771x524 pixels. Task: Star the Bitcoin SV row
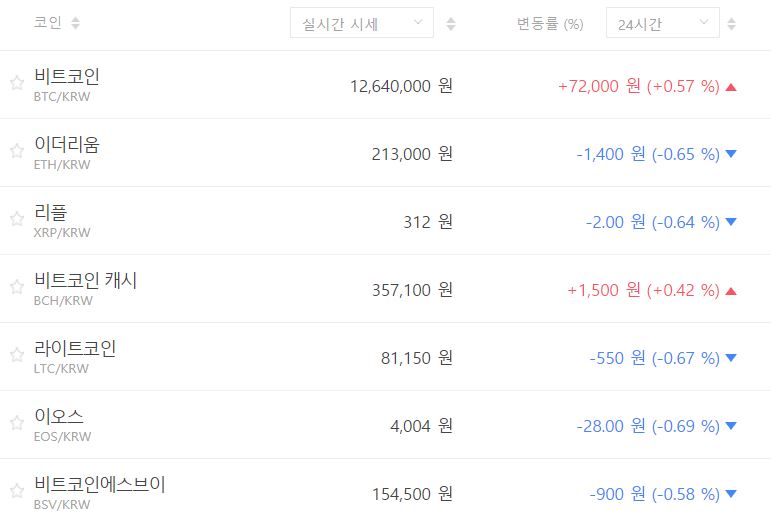16,491
